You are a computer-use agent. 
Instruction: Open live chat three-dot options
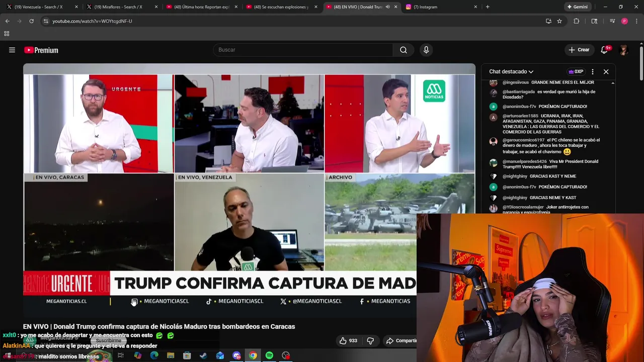point(593,71)
